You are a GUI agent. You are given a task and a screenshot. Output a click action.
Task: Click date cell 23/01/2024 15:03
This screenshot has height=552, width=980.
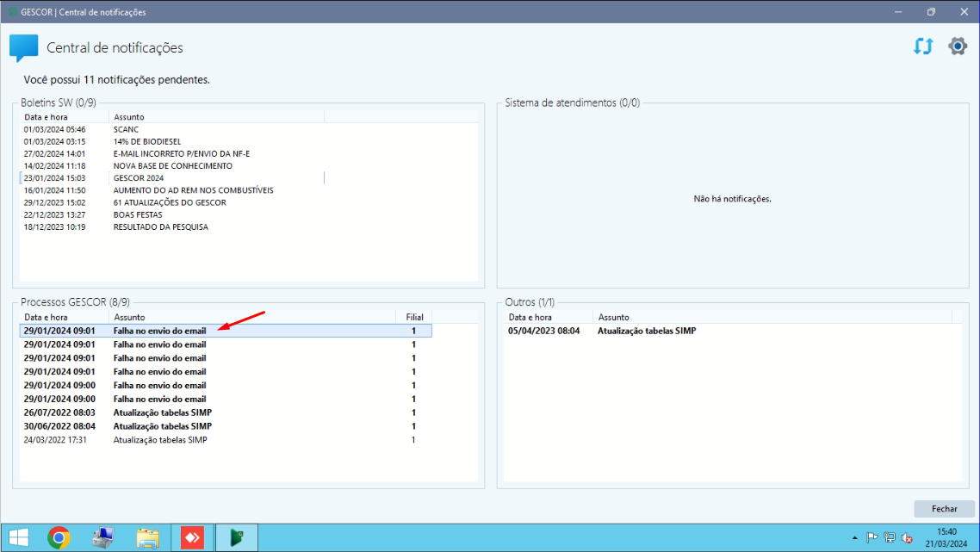coord(55,178)
